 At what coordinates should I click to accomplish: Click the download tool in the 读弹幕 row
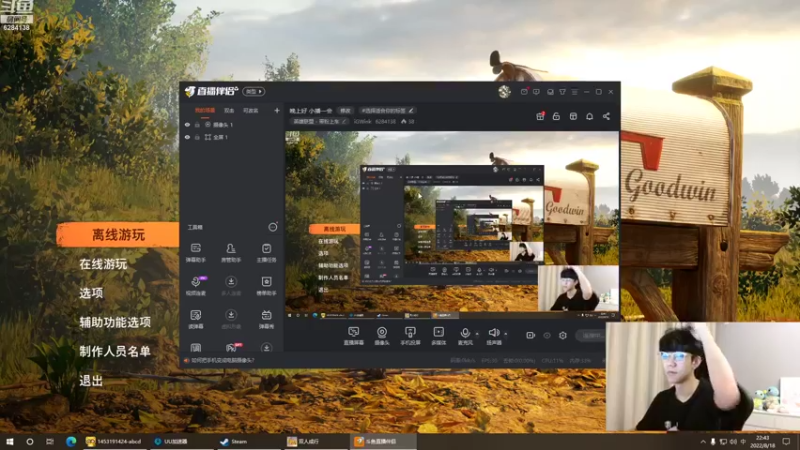(x=231, y=319)
